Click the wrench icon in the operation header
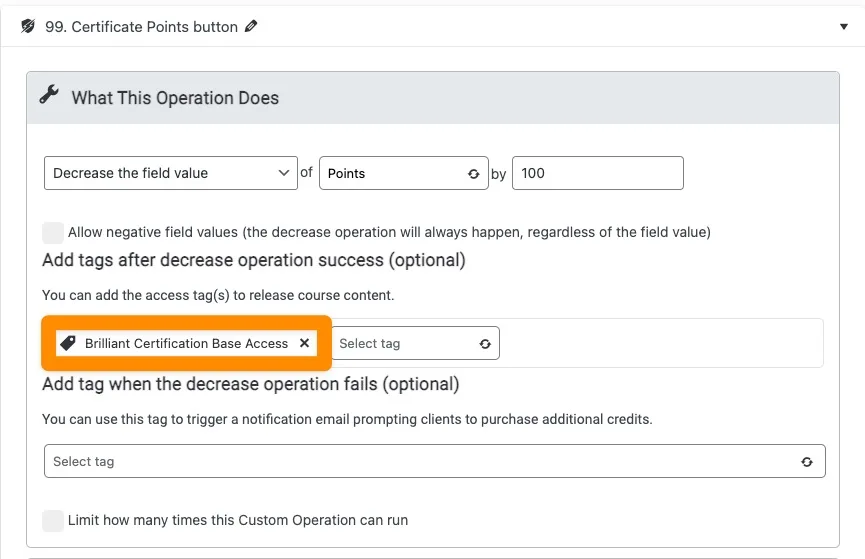Image resolution: width=865 pixels, height=559 pixels. pos(49,96)
